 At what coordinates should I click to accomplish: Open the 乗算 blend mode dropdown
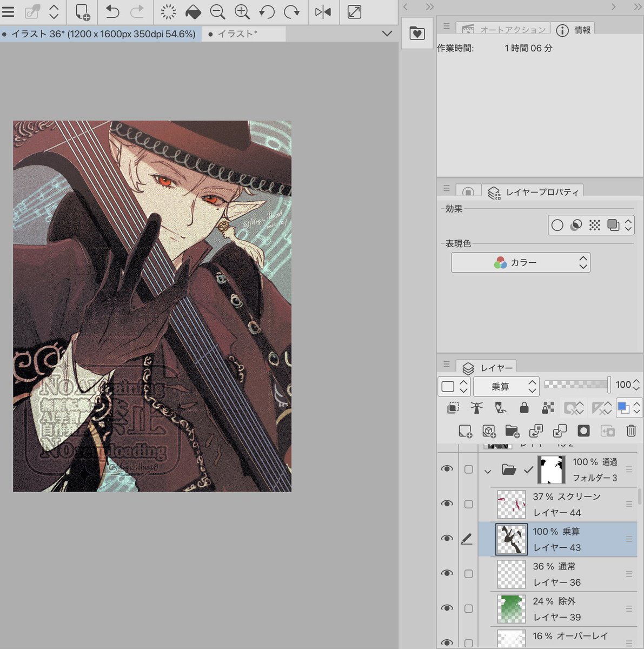tap(506, 386)
